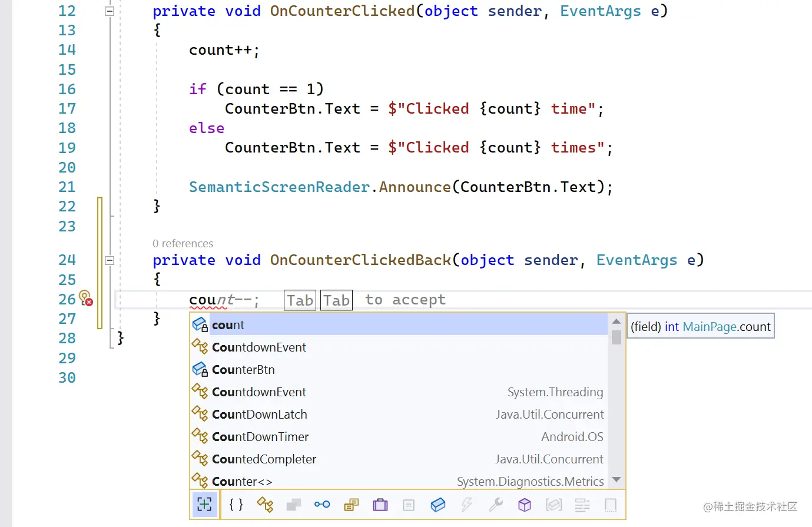Select CountdownEvent from System.Threading

coord(399,392)
